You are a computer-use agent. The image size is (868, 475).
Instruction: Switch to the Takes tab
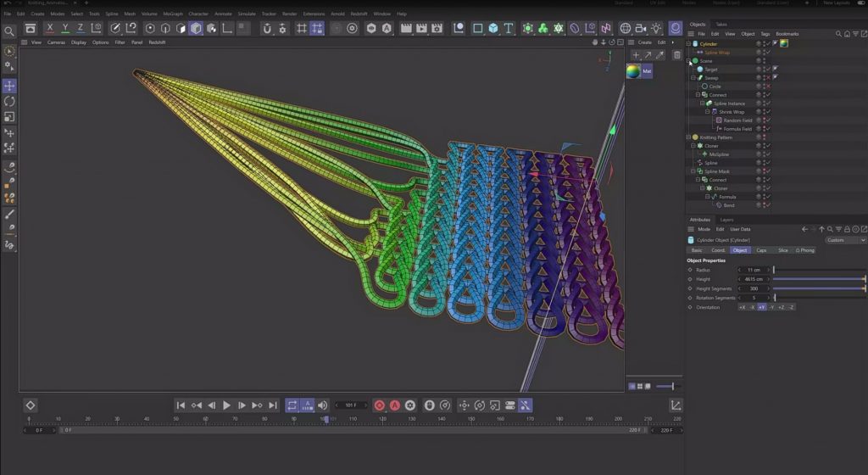pos(721,25)
